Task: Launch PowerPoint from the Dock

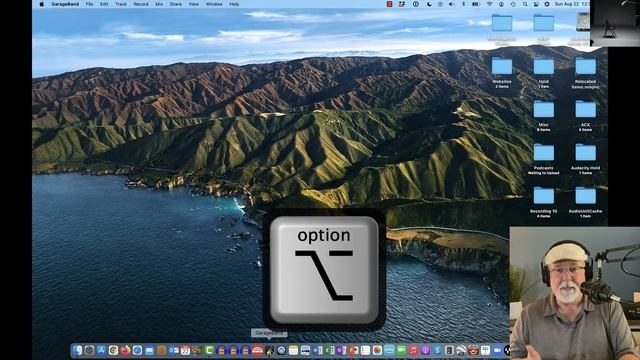Action: click(353, 350)
